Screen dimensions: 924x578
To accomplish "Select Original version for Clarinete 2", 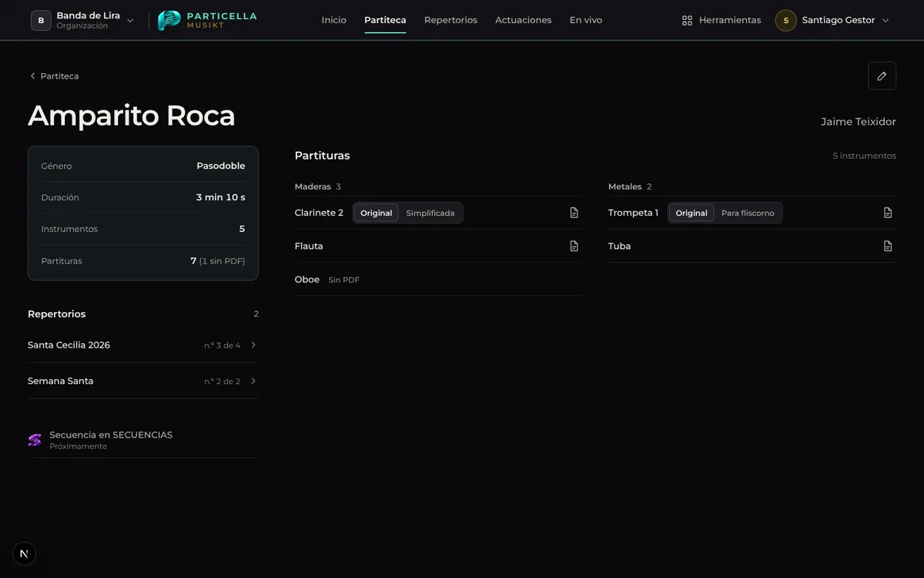I will click(377, 213).
